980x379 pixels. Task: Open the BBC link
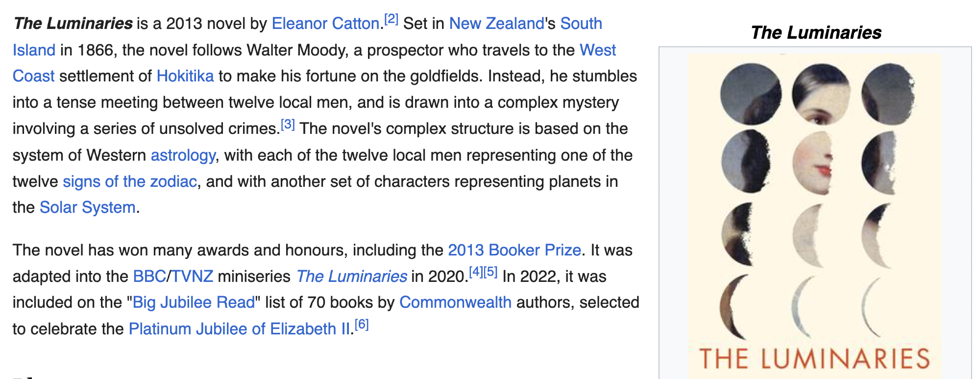click(149, 277)
